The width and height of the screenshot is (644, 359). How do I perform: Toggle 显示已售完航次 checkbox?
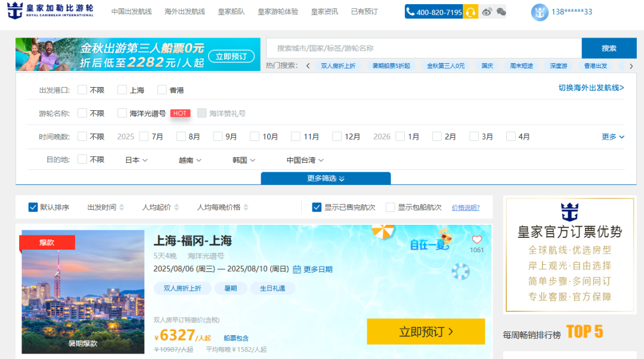click(x=316, y=207)
